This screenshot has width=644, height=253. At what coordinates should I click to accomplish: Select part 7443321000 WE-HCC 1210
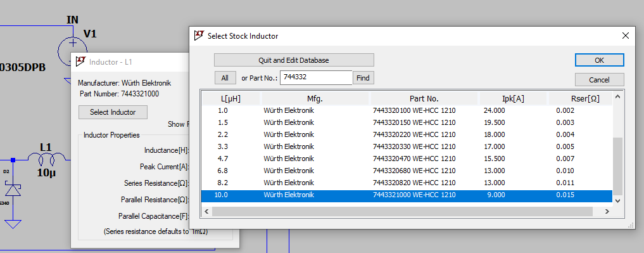point(414,195)
